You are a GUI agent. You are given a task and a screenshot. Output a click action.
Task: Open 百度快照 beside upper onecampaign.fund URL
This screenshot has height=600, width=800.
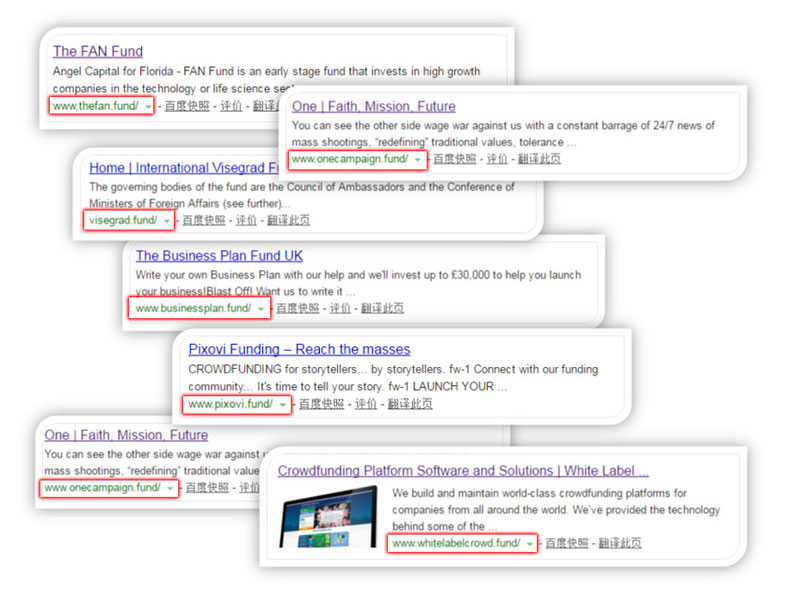tap(455, 159)
